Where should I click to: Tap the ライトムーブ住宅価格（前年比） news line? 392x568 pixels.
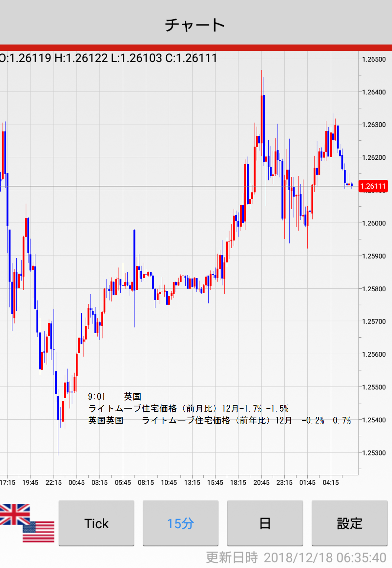219,420
